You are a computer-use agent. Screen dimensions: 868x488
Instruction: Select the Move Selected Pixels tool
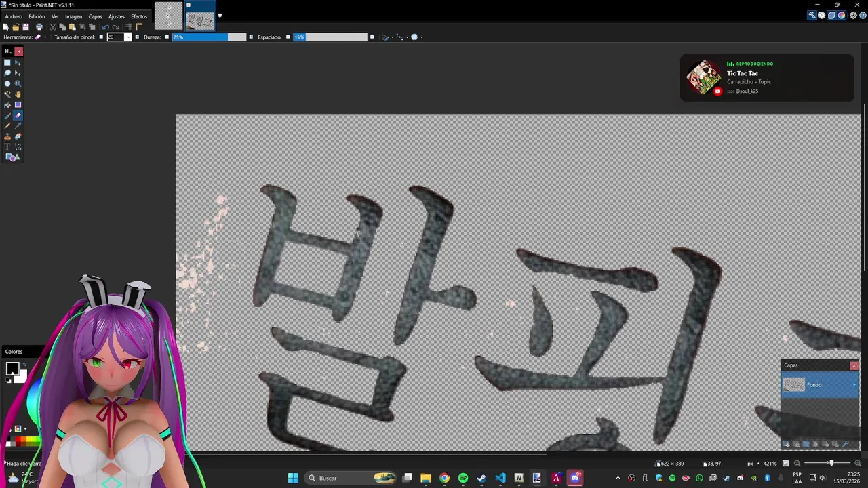point(18,62)
